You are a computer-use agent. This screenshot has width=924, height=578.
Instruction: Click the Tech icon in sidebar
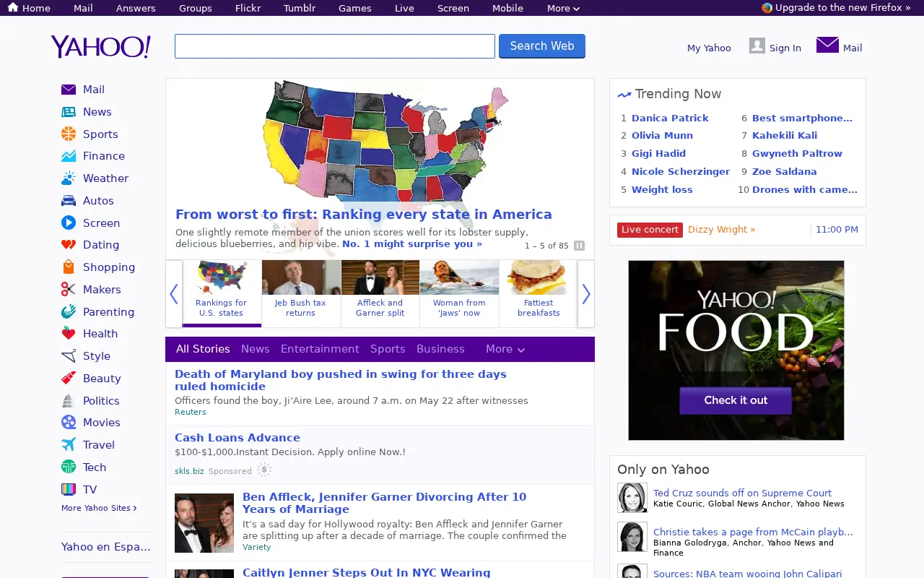point(69,467)
